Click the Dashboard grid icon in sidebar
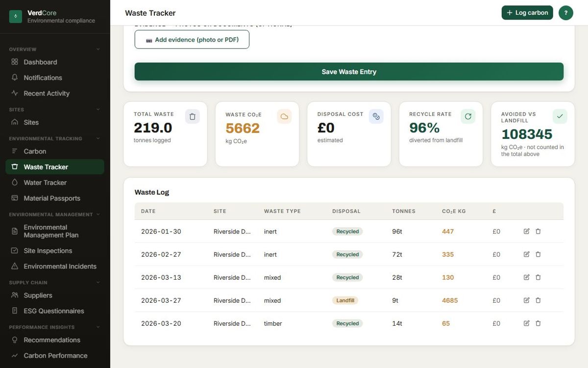 coord(15,62)
